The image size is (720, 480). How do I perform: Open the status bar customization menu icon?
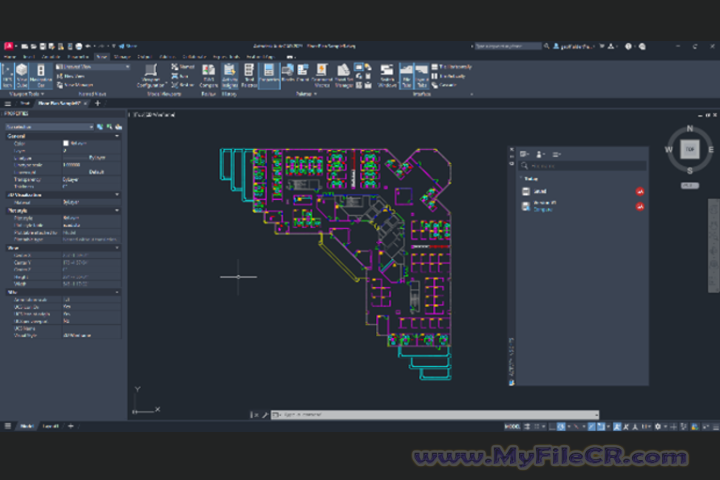coord(715,427)
